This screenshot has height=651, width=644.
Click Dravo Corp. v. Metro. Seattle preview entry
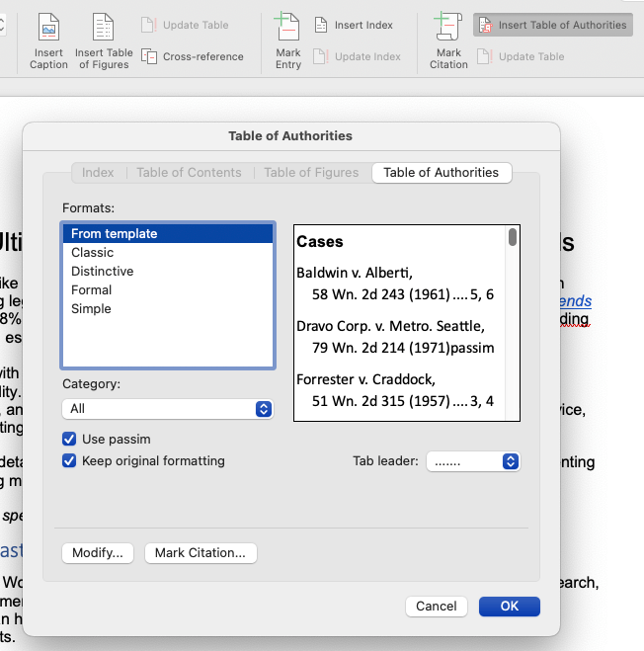(x=390, y=326)
